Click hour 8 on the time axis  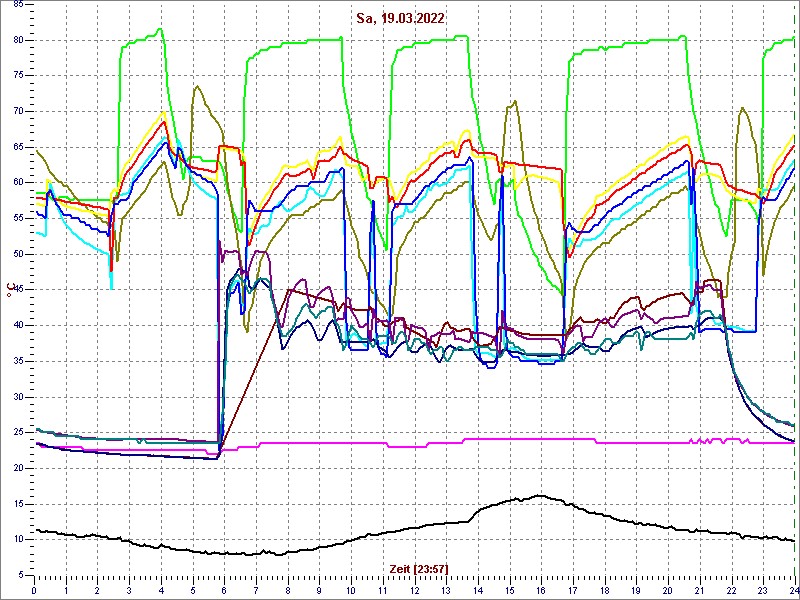287,589
